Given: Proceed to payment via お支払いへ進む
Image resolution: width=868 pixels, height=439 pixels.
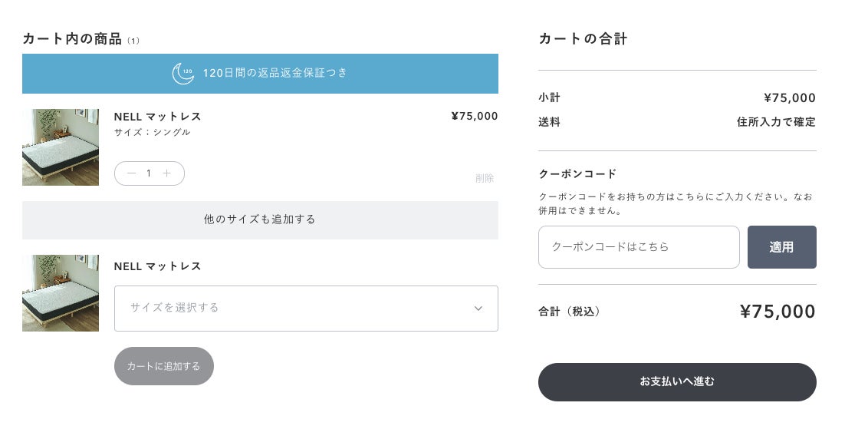Looking at the screenshot, I should (677, 381).
